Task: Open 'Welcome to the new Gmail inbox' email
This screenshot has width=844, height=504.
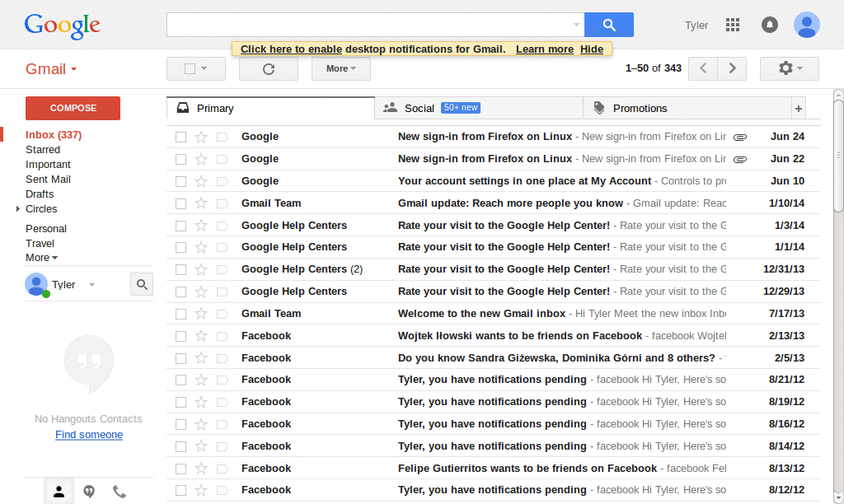Action: click(481, 314)
